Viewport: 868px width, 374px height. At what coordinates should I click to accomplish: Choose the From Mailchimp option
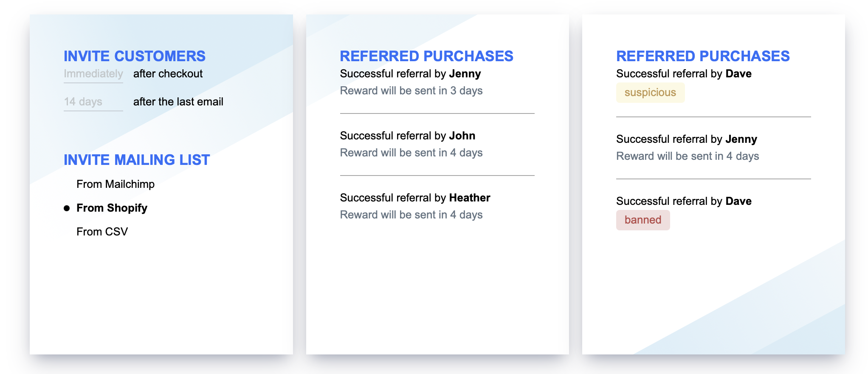point(116,184)
